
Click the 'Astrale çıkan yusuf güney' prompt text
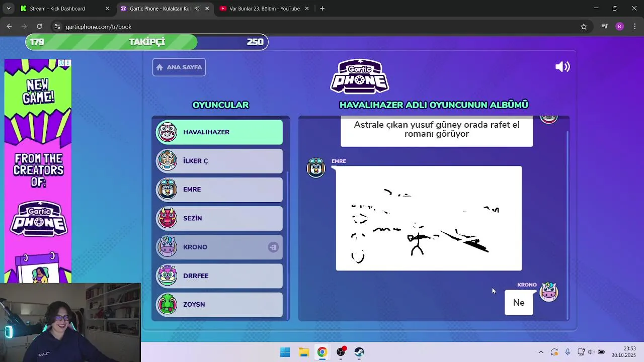click(x=437, y=129)
